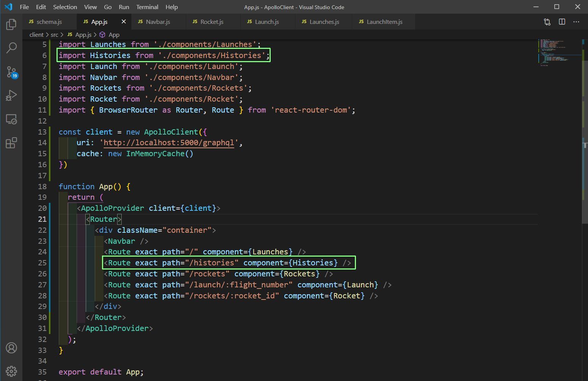
Task: Place cursor on 'Histories' in import line
Action: (110, 55)
